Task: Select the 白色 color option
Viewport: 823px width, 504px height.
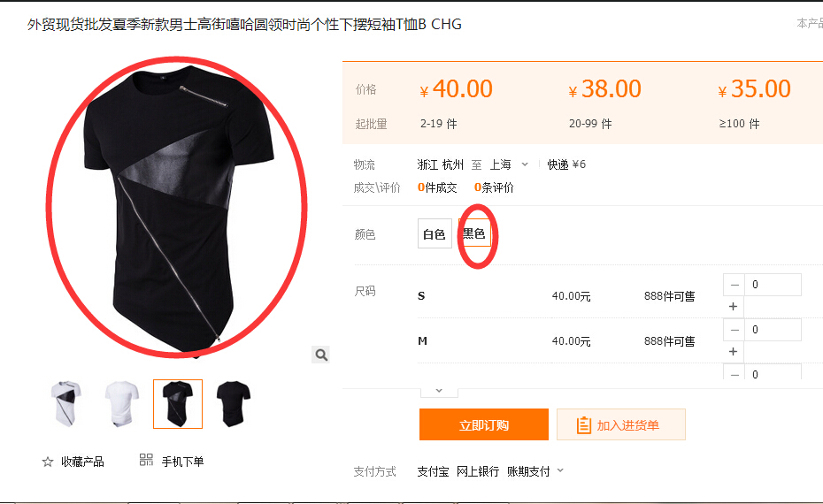Action: (x=435, y=234)
